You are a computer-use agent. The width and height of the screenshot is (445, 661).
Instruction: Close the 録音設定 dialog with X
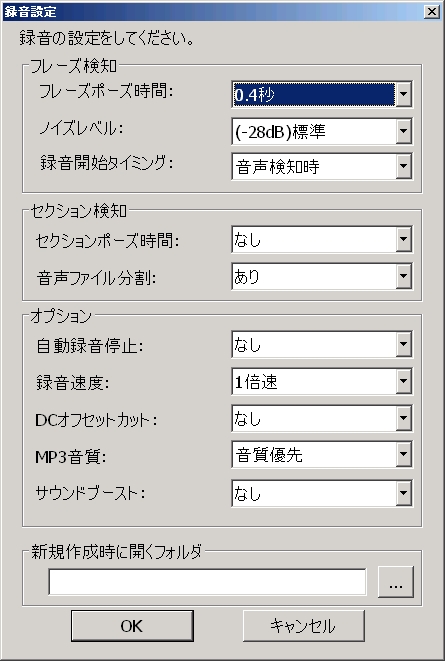click(x=432, y=12)
